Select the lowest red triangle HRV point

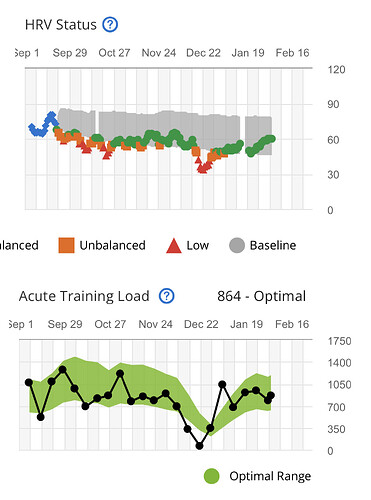pos(202,170)
